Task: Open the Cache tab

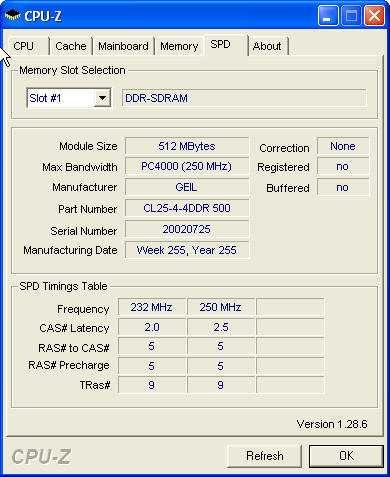Action: (71, 46)
